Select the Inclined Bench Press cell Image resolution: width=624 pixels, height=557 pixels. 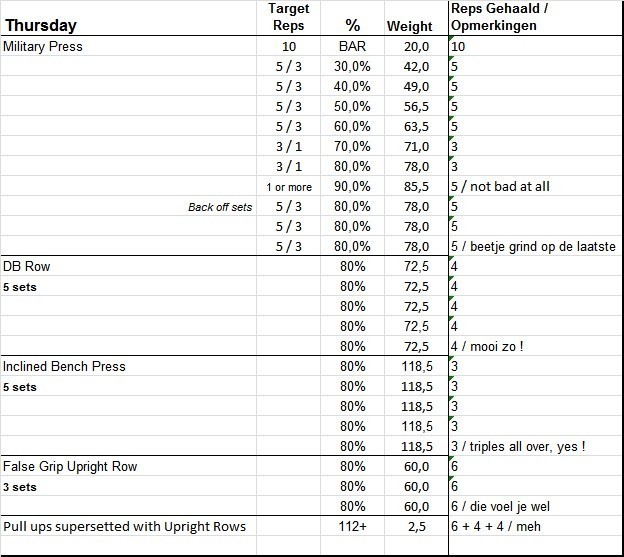tap(64, 366)
